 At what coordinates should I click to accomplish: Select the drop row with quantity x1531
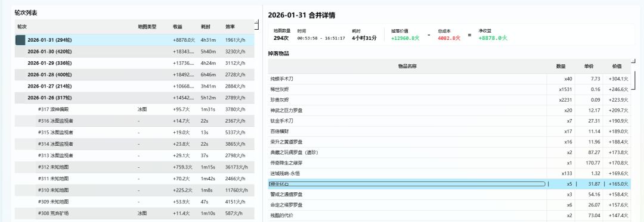click(x=450, y=89)
